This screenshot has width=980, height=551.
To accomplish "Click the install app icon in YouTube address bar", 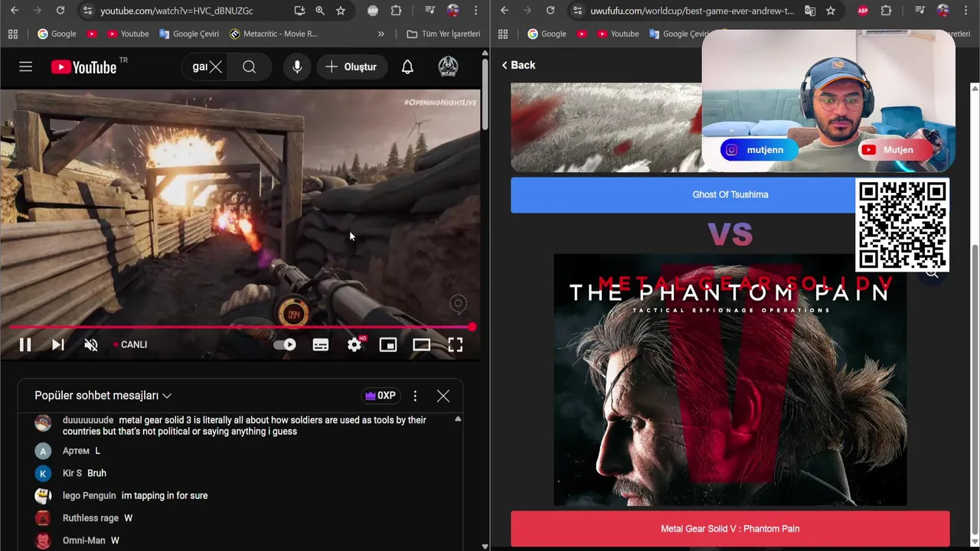I will [299, 11].
